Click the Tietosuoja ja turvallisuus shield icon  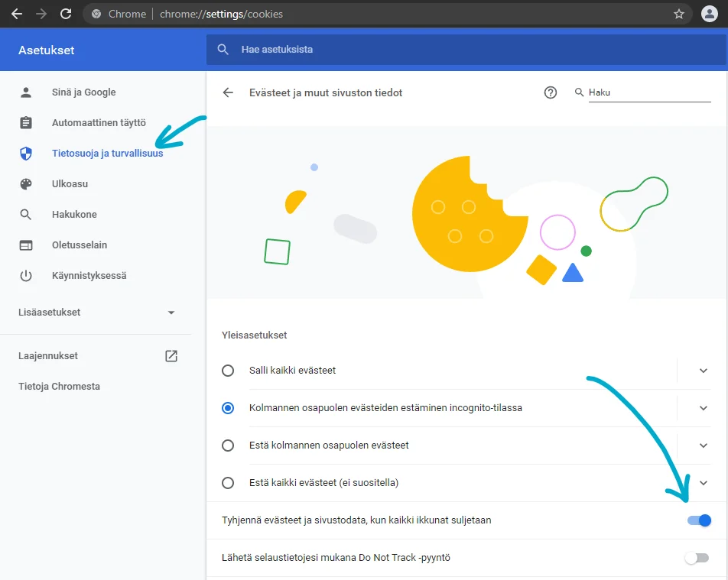coord(26,153)
